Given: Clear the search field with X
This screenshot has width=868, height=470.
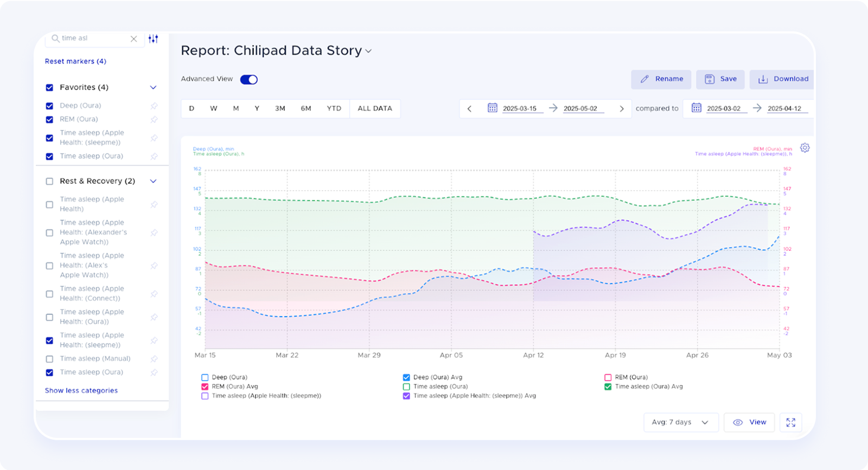Looking at the screenshot, I should (x=133, y=38).
